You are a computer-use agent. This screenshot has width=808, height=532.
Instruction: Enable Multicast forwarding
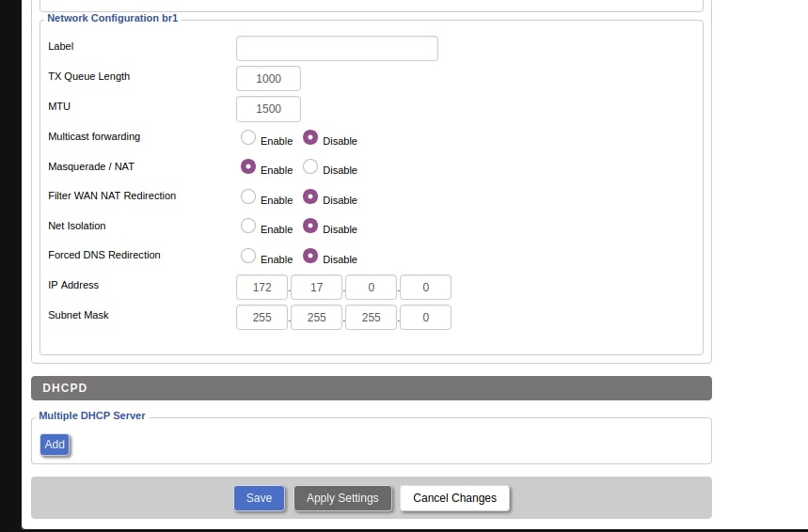248,137
